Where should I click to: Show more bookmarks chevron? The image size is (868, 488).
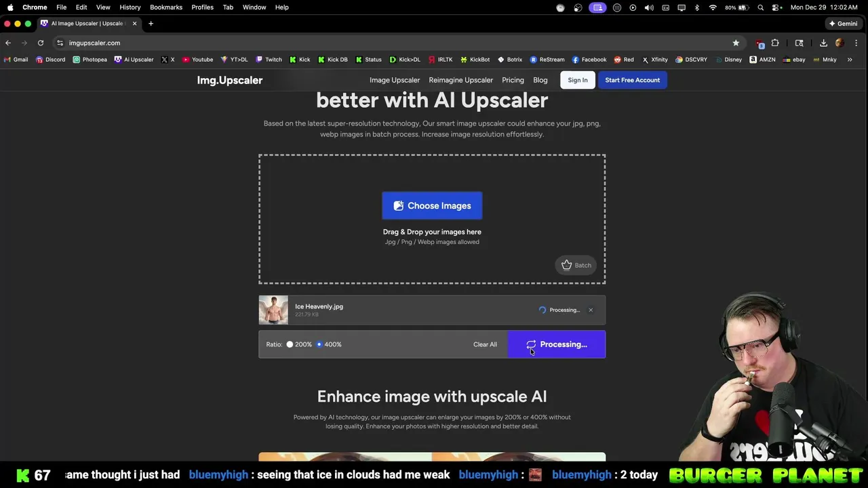coord(850,60)
